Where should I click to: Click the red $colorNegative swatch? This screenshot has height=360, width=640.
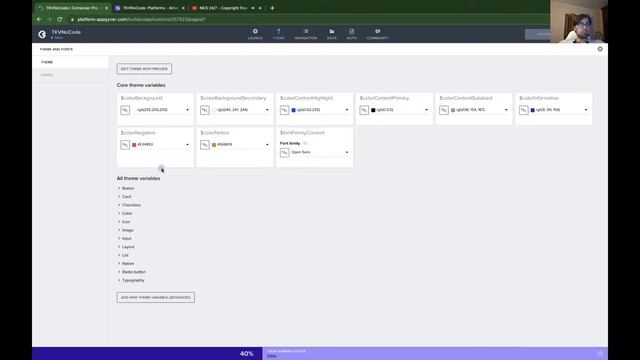[x=134, y=145]
